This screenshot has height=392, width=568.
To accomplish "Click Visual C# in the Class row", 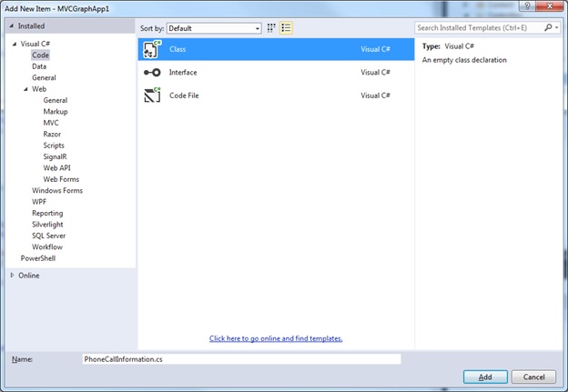I will [x=375, y=49].
